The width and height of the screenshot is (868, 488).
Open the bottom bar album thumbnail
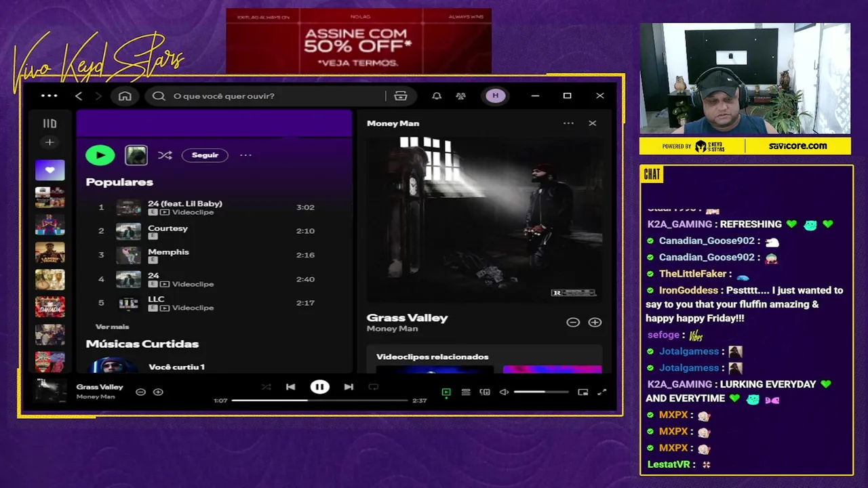point(50,392)
